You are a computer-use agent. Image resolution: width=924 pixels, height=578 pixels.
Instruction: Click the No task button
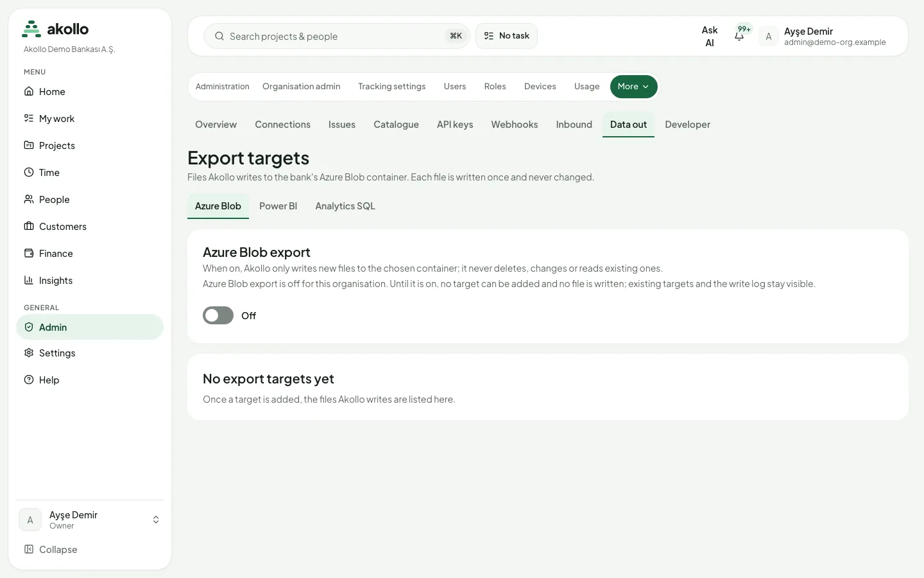coord(506,36)
